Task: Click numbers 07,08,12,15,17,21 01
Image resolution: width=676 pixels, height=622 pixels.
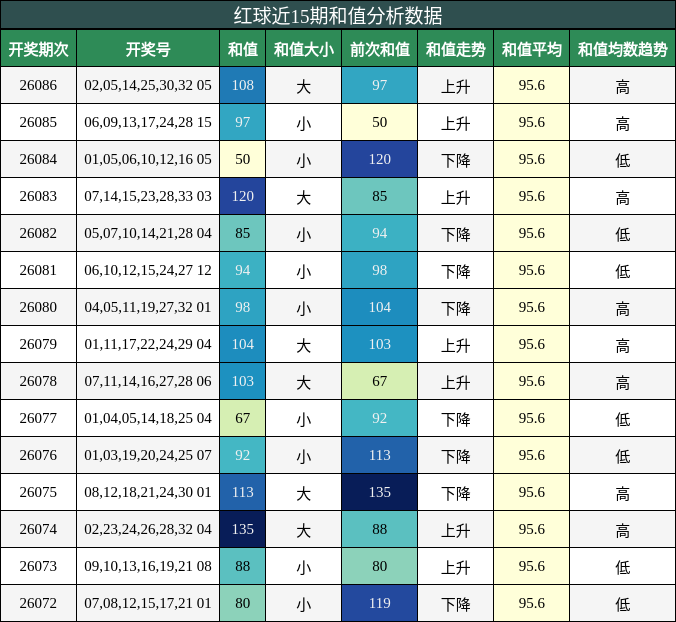Action: 148,603
